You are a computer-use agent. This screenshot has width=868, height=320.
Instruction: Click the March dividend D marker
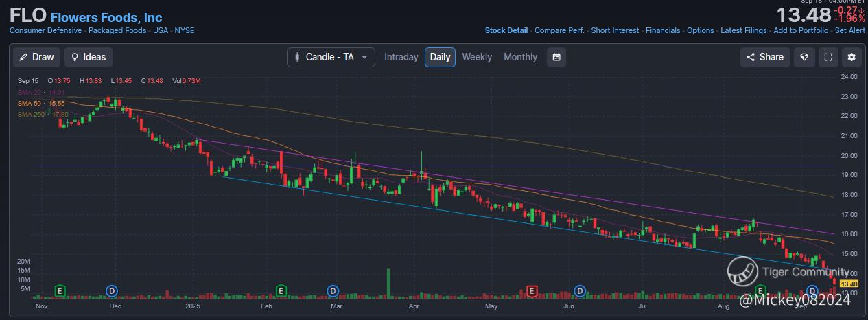[333, 290]
